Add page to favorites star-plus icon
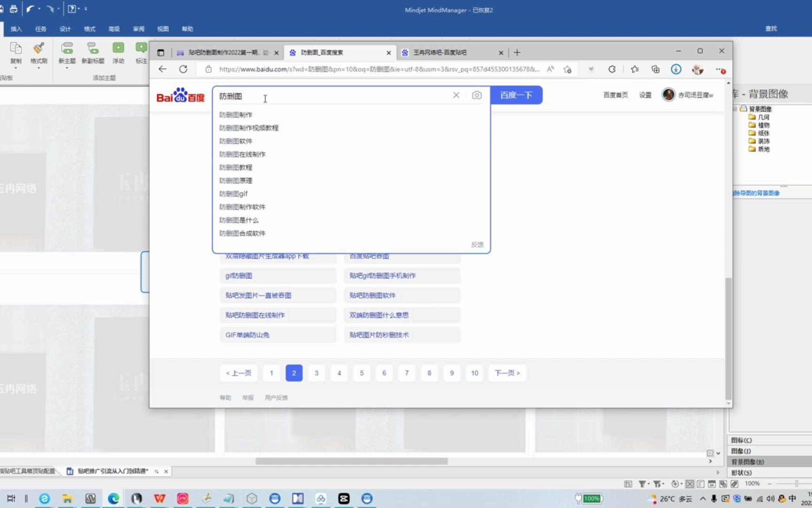Screen dimensions: 812x508 click(x=568, y=69)
